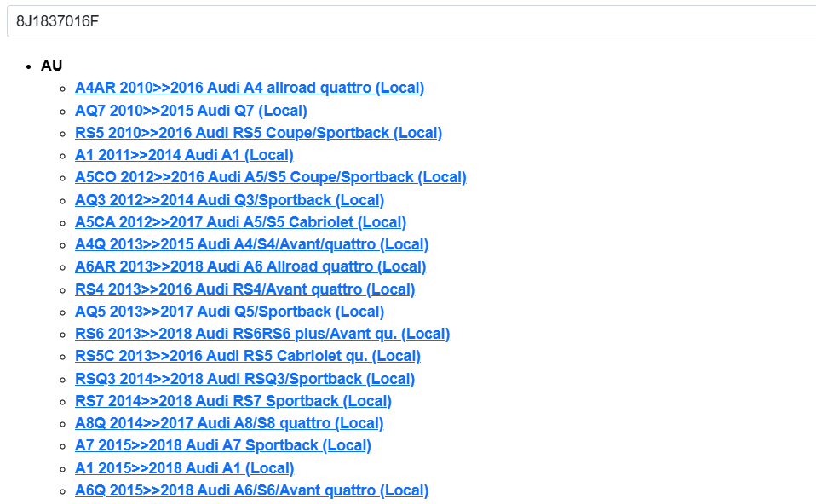Select A6AR 2013>>2018 Audi A6 Allroad quattro
816x504 pixels.
(x=250, y=266)
